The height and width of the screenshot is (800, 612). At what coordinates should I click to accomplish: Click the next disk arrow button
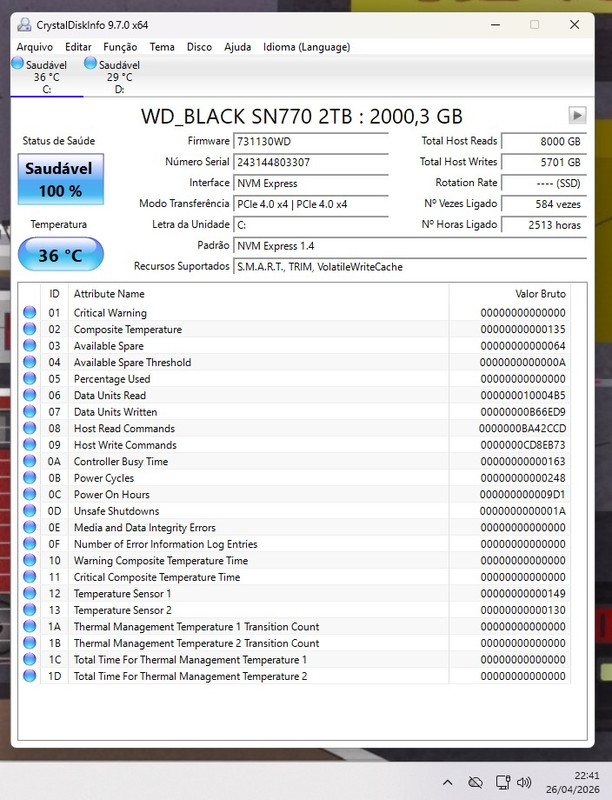tap(577, 115)
